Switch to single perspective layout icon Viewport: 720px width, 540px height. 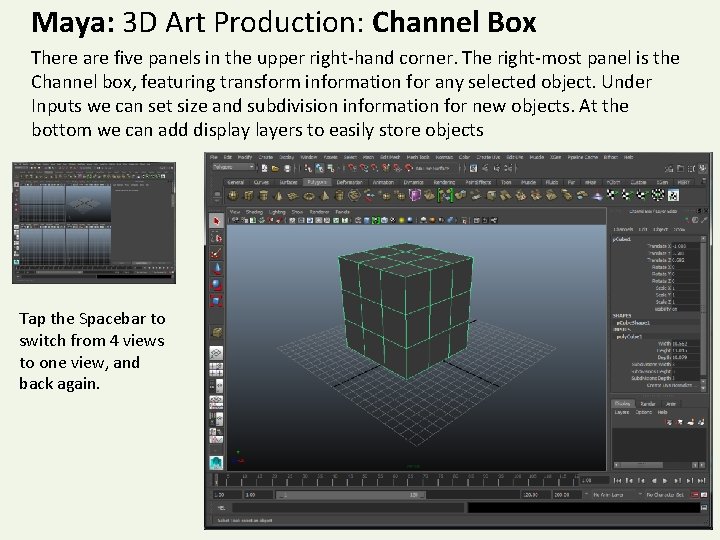coord(216,353)
